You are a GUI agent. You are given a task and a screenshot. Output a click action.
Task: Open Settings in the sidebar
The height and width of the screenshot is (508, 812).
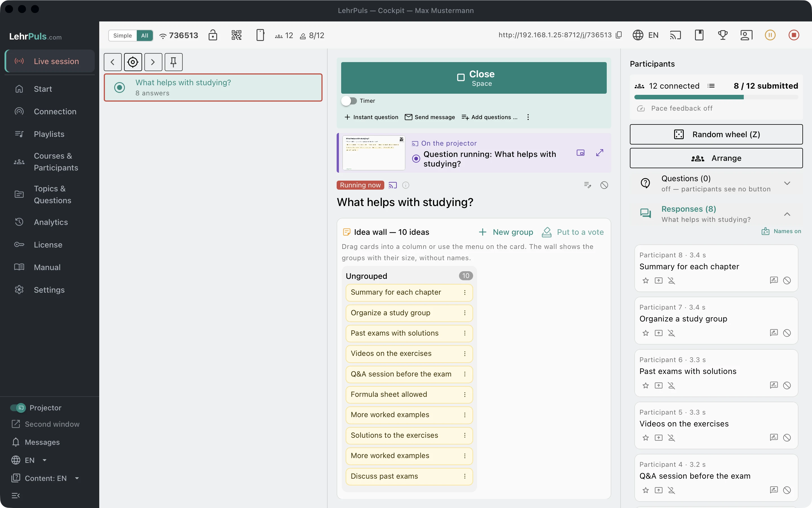click(50, 290)
